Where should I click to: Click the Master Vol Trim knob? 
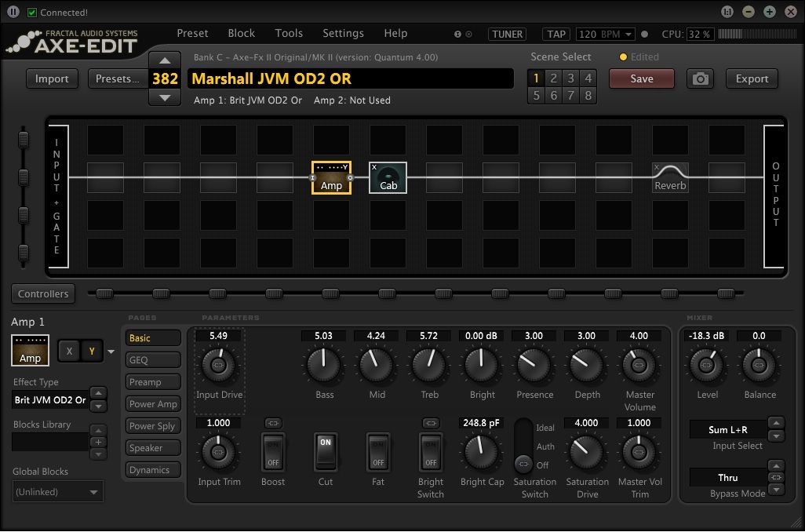point(639,452)
